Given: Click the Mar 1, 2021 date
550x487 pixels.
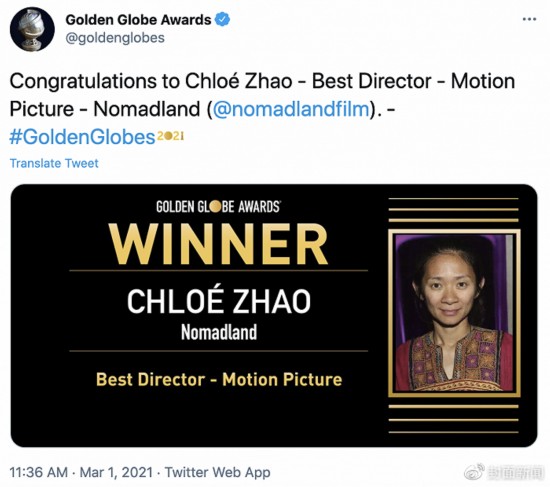Looking at the screenshot, I should 116,472.
